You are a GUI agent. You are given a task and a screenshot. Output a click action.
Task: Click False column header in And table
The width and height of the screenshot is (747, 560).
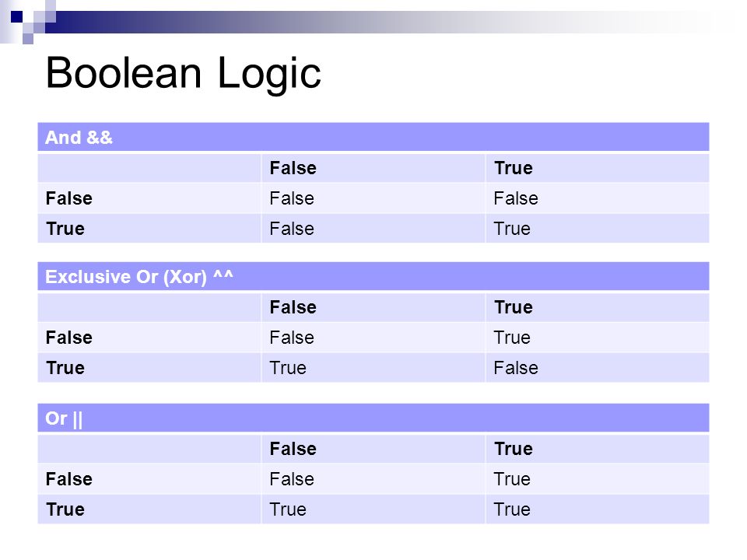293,168
